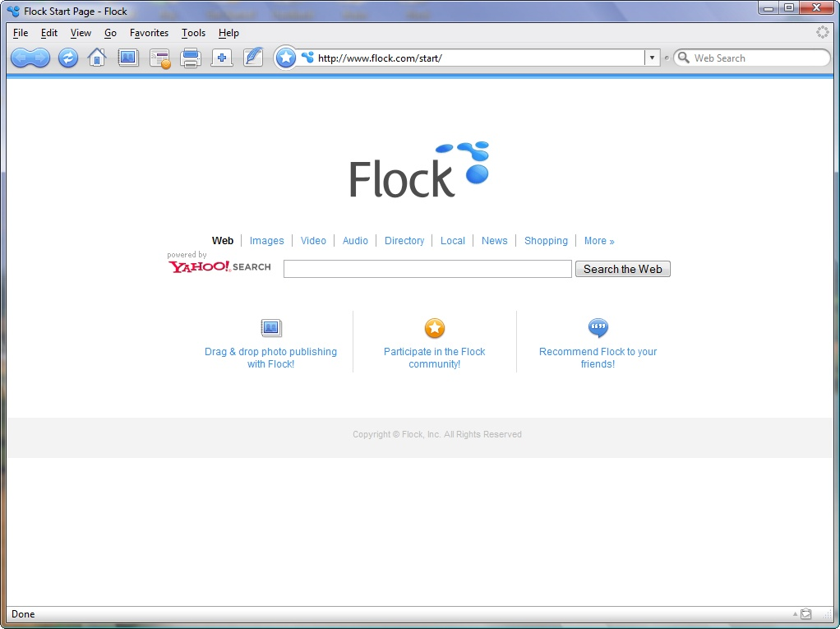
Task: Click the Flock logo on the start page
Action: [x=419, y=170]
